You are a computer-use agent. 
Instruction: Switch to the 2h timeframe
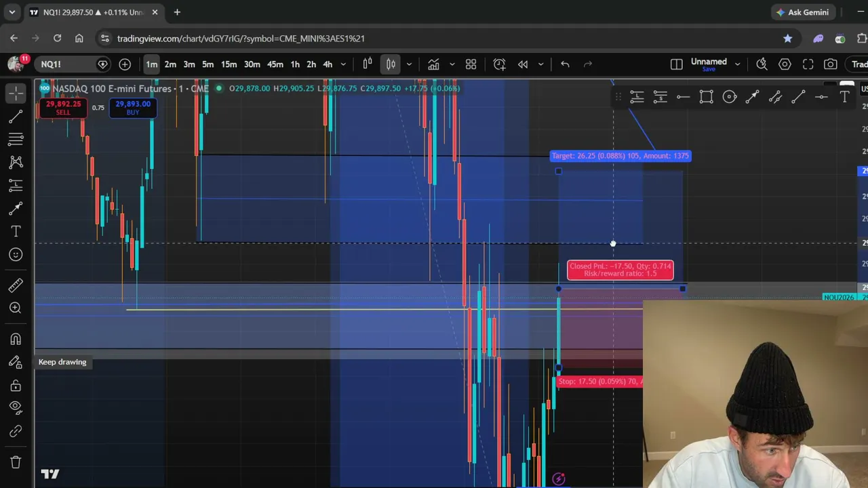tap(311, 64)
